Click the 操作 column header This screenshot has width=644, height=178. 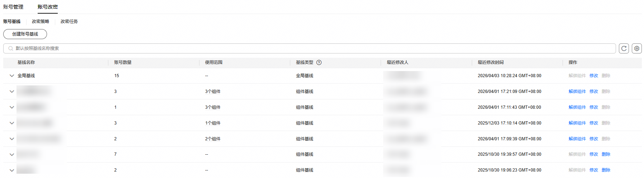coord(573,62)
